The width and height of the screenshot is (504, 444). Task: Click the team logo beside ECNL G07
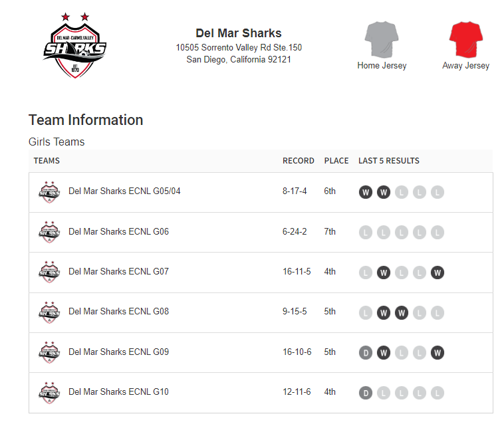(49, 272)
